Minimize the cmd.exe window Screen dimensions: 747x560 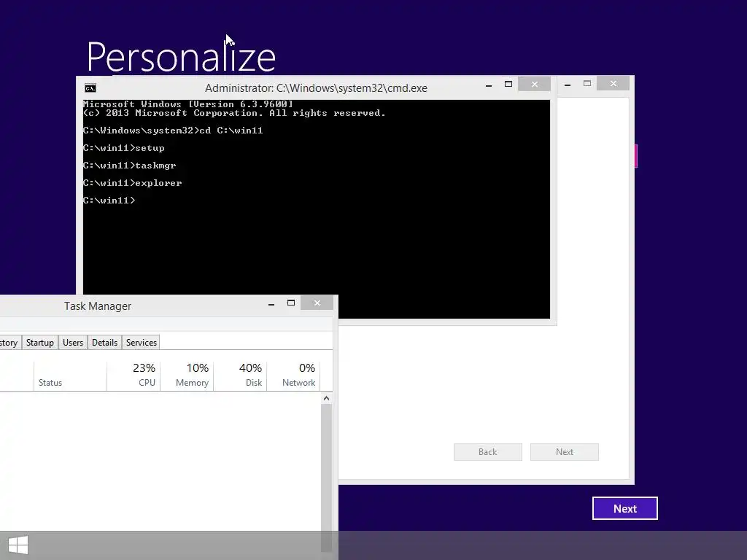tap(488, 85)
